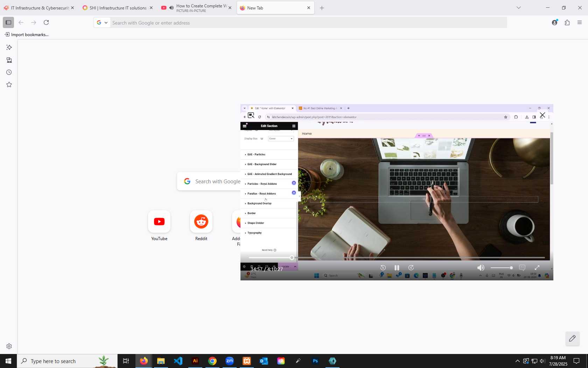Open the Firefox application hamburger menu
588x368 pixels.
click(x=580, y=22)
